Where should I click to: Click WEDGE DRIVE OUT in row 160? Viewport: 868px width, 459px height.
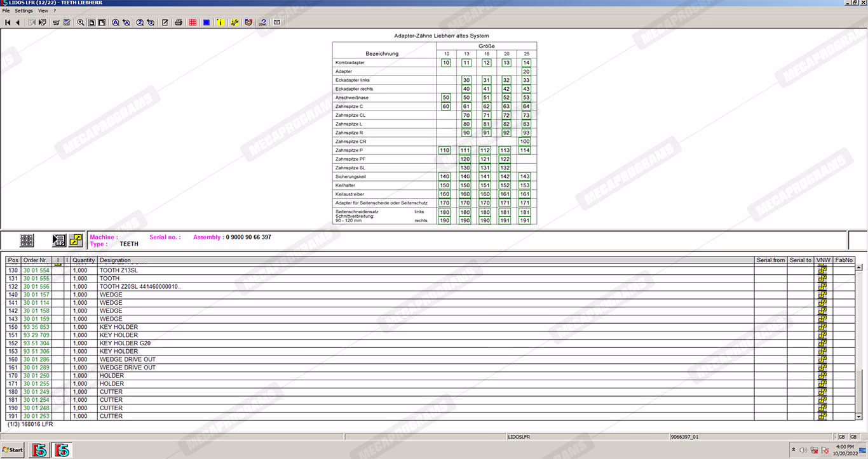(127, 359)
